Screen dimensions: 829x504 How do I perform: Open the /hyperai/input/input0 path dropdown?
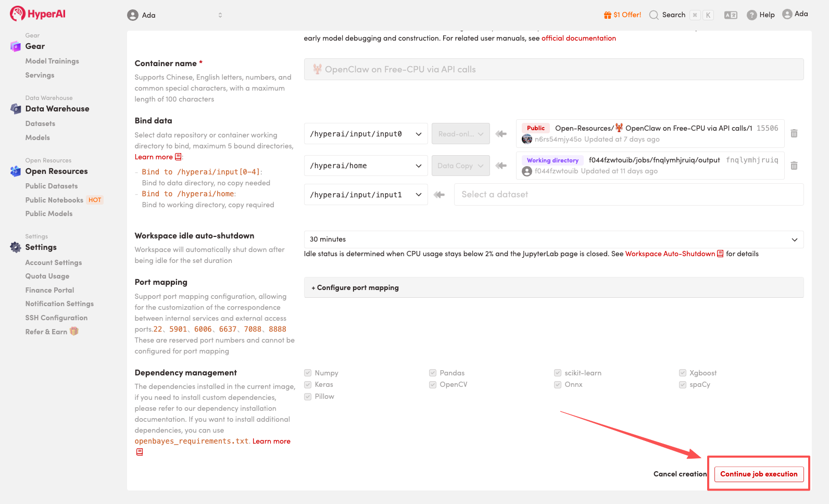pos(366,134)
